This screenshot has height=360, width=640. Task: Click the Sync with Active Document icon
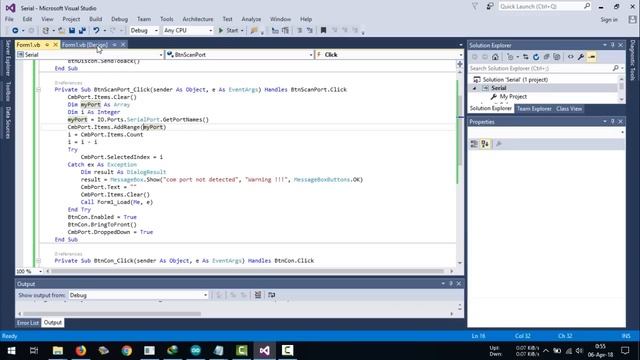(x=526, y=57)
